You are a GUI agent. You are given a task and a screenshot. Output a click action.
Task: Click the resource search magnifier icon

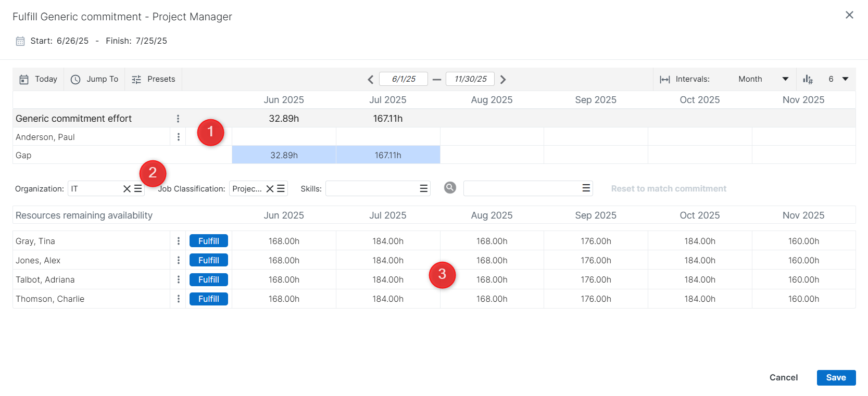[x=450, y=188]
